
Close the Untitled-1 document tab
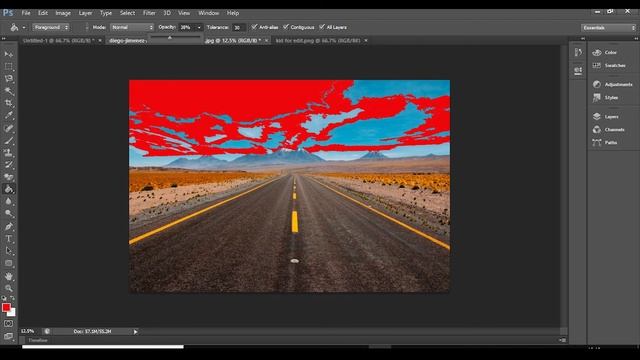100,40
